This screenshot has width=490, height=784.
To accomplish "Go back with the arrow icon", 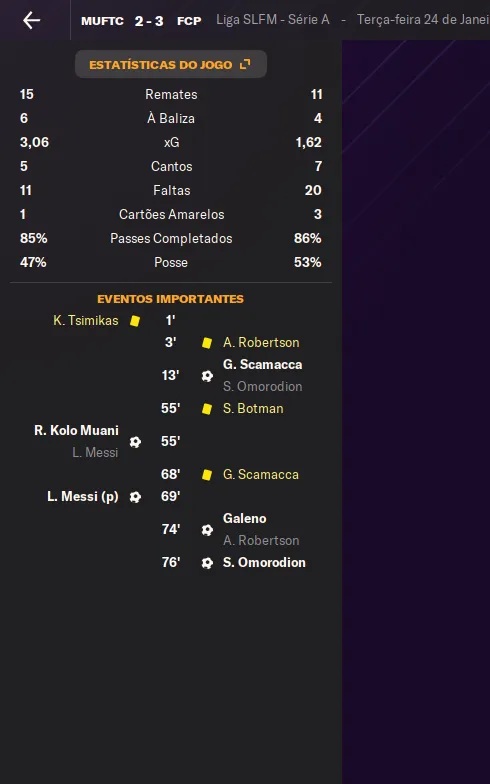I will (32, 20).
